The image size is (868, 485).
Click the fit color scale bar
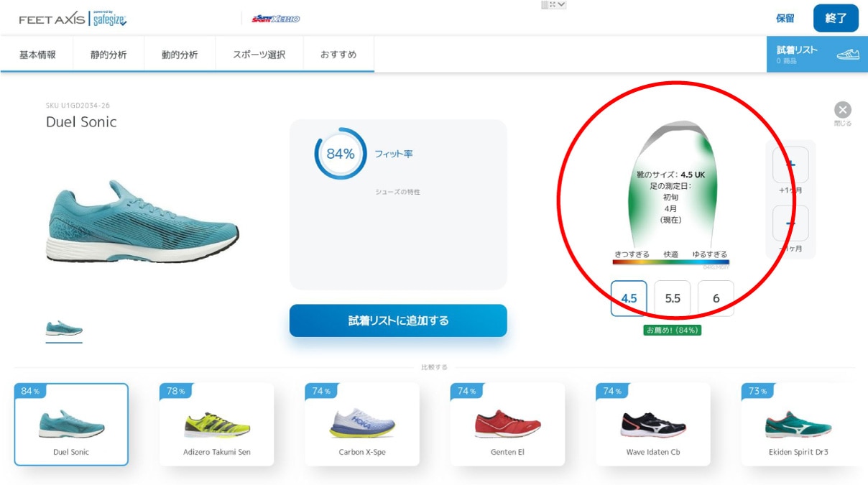[670, 262]
